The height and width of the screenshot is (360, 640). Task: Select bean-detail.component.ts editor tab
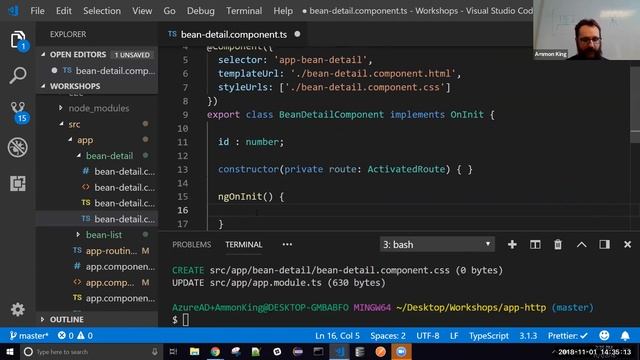[x=233, y=35]
